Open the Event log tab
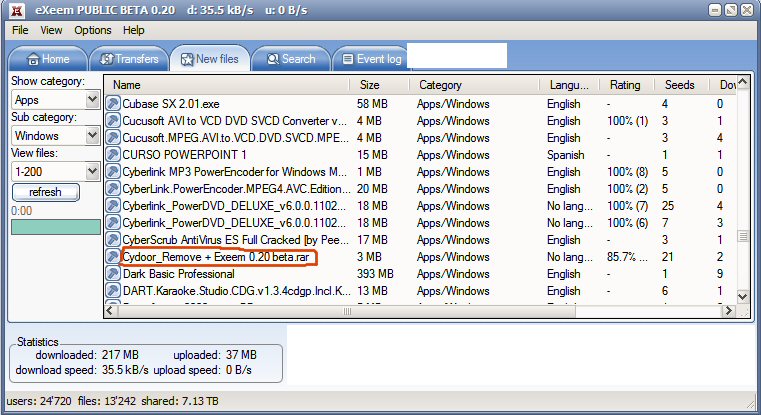The image size is (761, 415). (372, 59)
